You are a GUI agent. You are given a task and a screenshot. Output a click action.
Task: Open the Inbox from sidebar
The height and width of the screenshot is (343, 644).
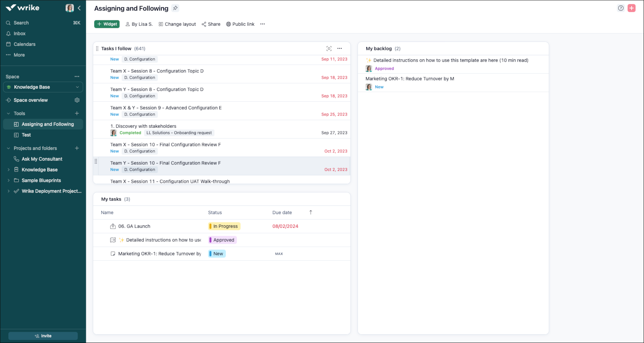[x=20, y=34]
